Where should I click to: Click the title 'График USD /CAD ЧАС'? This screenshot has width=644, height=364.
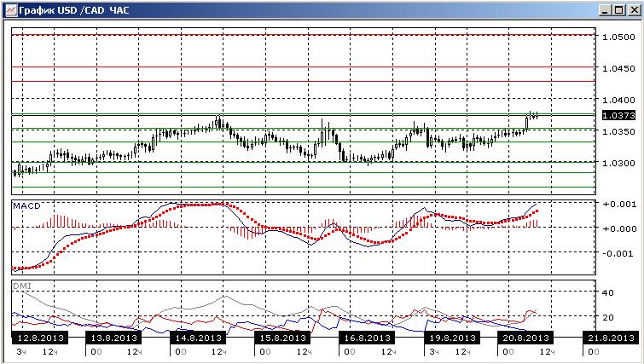click(x=74, y=10)
